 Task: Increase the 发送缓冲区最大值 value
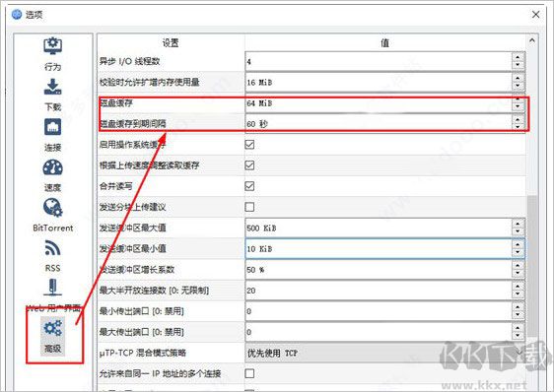518,224
